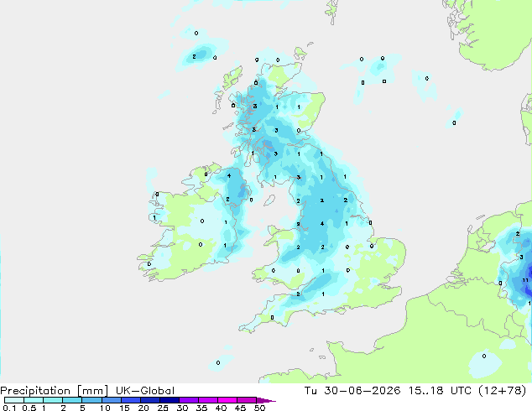Click the '50' legend label

pyautogui.click(x=259, y=408)
